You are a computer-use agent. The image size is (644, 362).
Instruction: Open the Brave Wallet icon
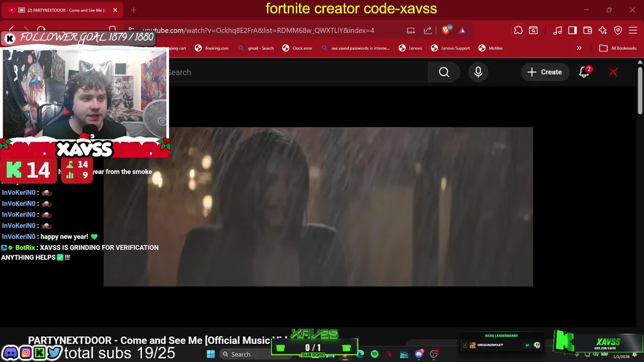[x=588, y=30]
